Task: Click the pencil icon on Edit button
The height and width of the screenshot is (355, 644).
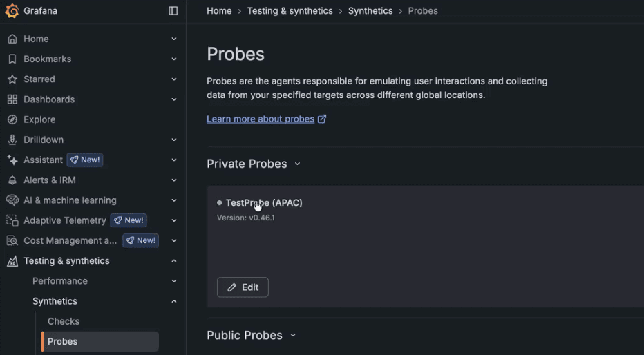Action: 232,287
